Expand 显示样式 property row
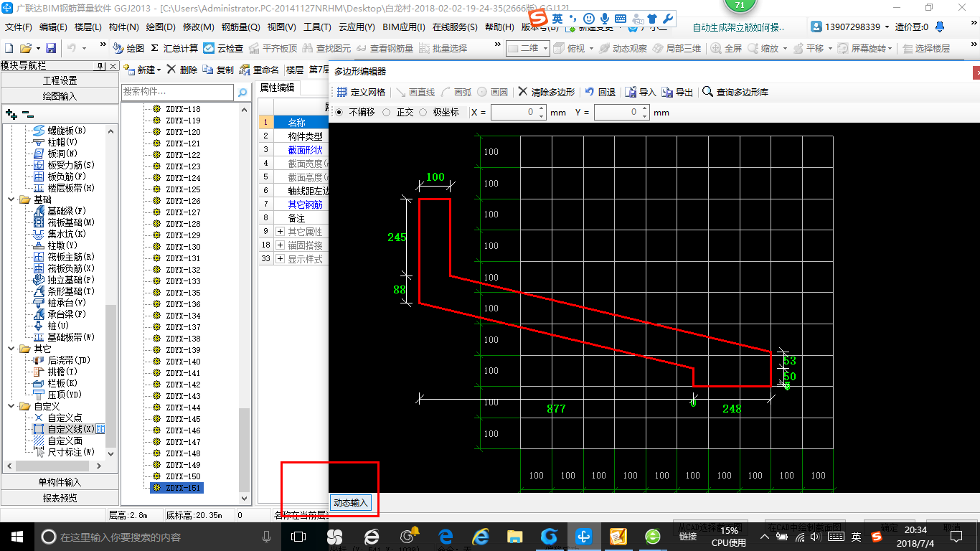This screenshot has width=980, height=551. pos(281,259)
